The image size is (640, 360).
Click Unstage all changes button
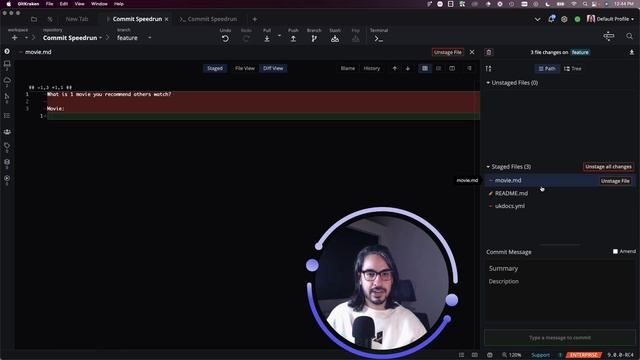point(608,167)
